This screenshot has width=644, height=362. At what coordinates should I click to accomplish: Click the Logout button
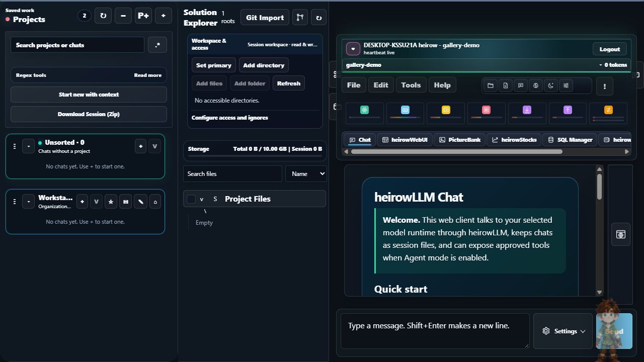(610, 49)
